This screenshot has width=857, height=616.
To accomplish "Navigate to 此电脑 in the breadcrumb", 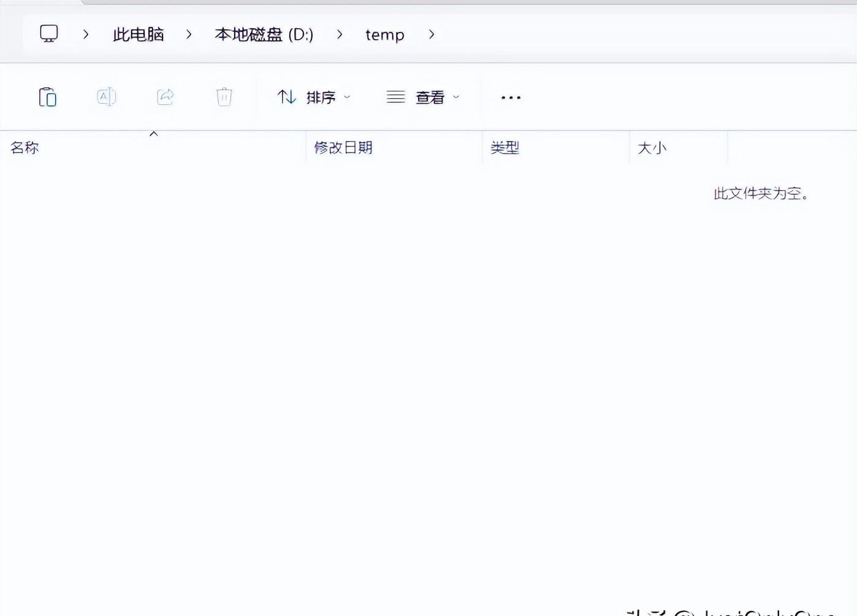I will coord(139,34).
